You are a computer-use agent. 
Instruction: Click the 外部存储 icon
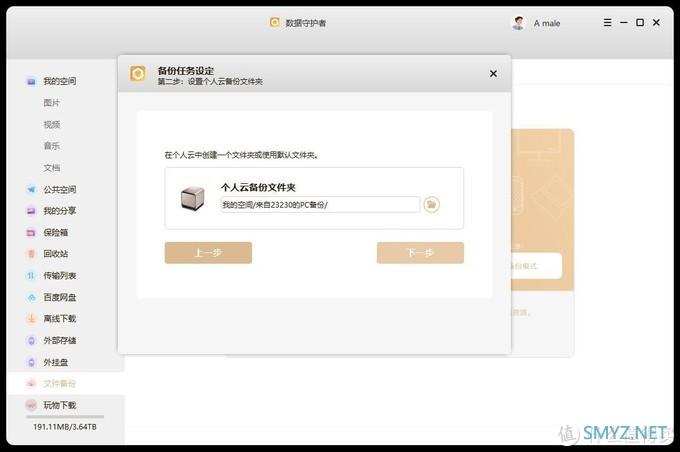[31, 341]
